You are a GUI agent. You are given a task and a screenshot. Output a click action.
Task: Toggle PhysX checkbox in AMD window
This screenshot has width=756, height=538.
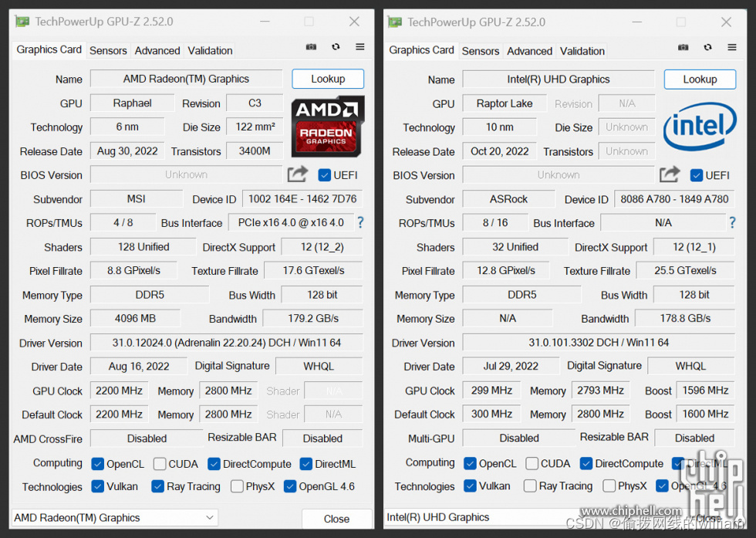point(237,486)
